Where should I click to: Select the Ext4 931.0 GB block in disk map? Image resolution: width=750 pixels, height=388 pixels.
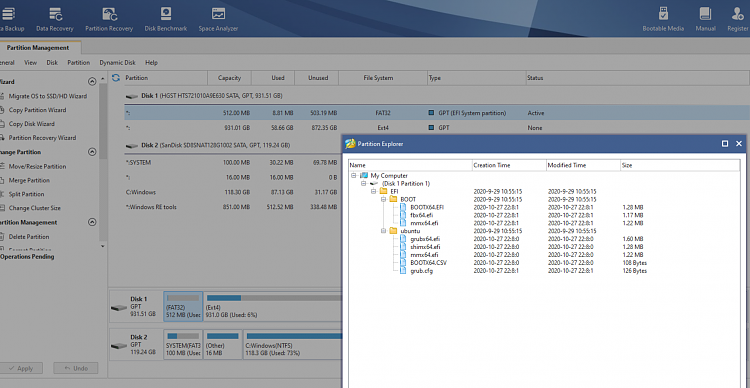tap(273, 307)
